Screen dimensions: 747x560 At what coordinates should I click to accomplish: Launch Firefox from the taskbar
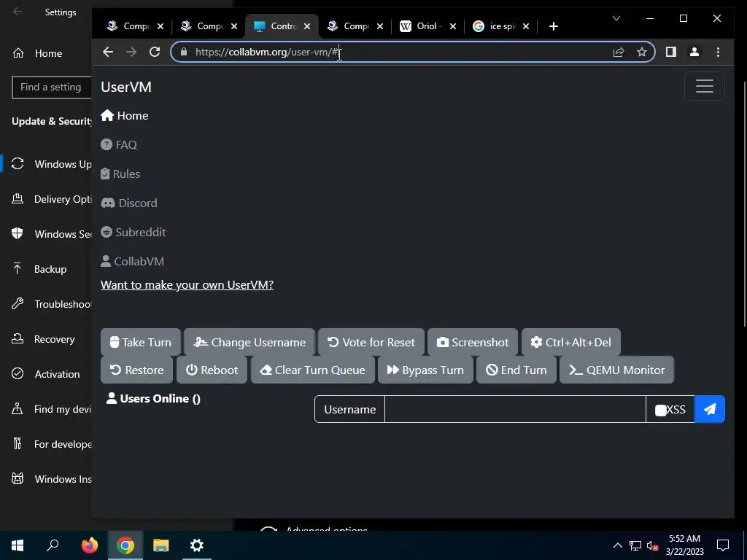click(x=90, y=545)
